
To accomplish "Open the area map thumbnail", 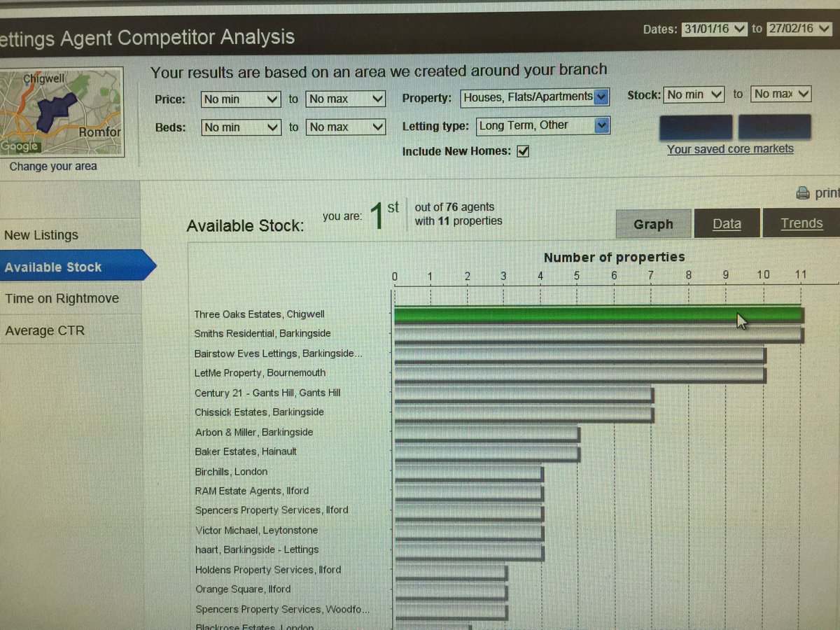I will coord(62,112).
